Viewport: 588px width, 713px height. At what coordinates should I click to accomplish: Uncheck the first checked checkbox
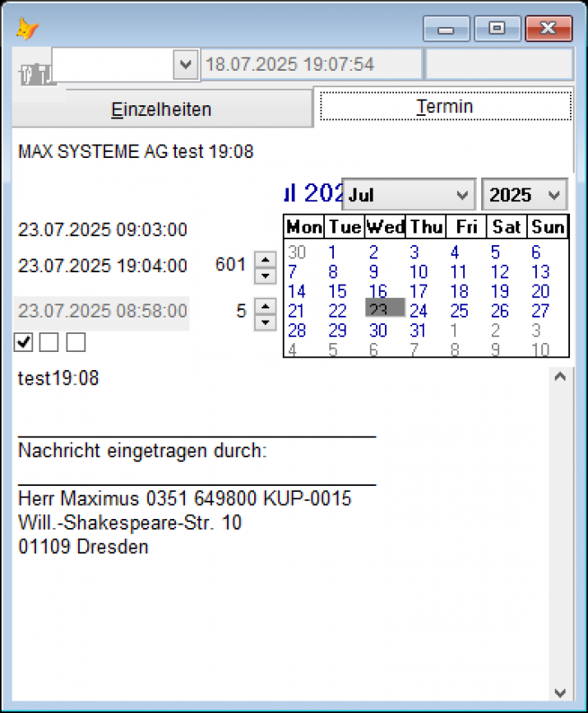24,342
